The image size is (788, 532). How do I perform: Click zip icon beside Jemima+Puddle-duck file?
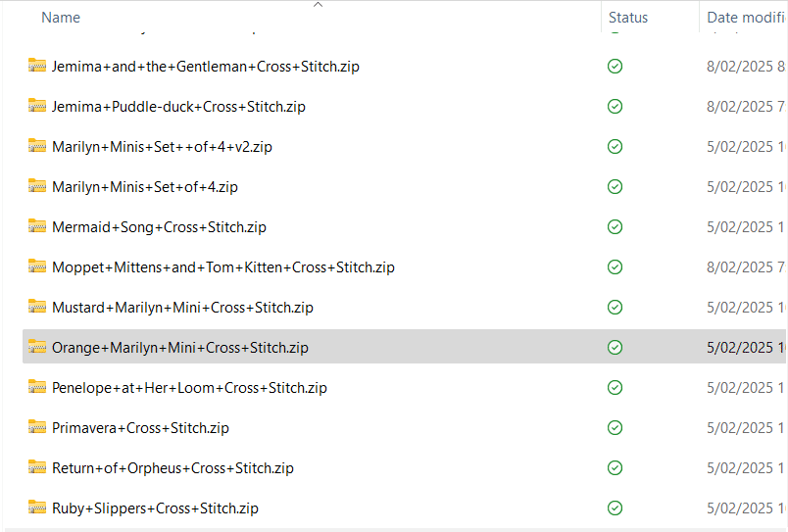[x=37, y=106]
